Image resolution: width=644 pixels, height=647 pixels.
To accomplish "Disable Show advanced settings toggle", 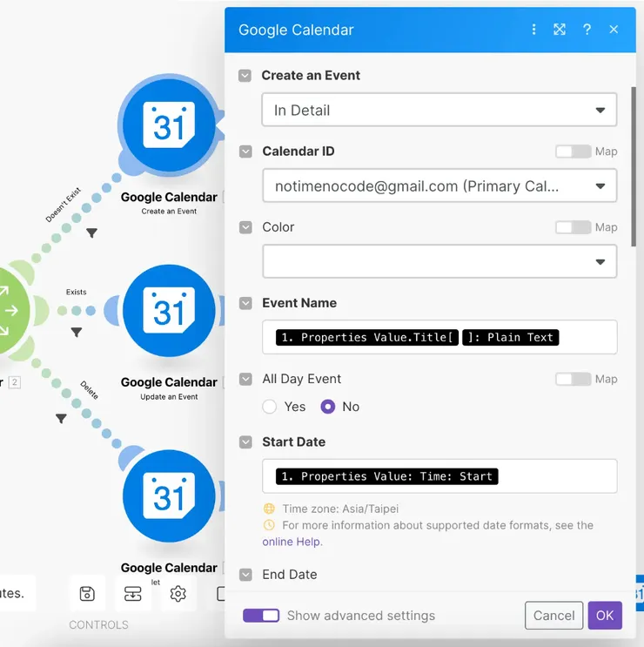I will pyautogui.click(x=261, y=616).
